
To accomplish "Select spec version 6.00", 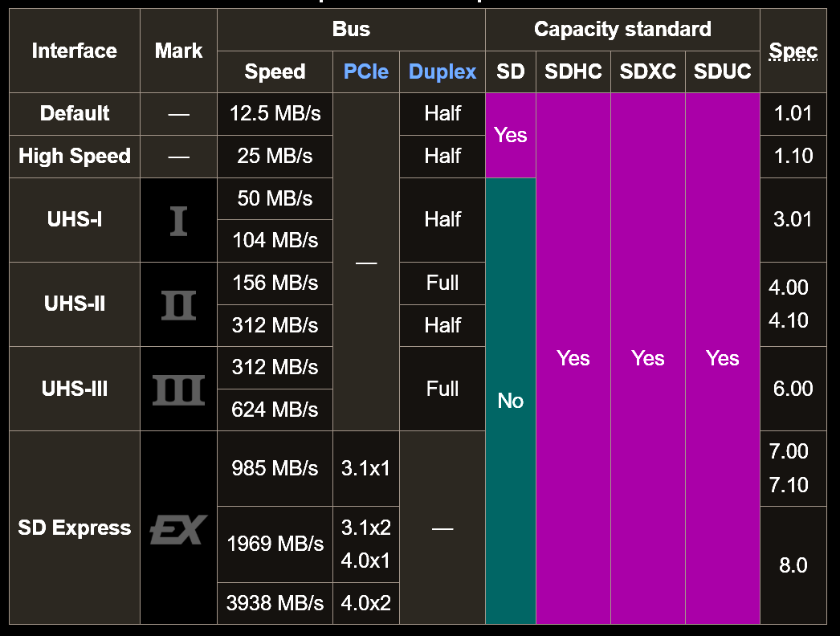I will 793,389.
